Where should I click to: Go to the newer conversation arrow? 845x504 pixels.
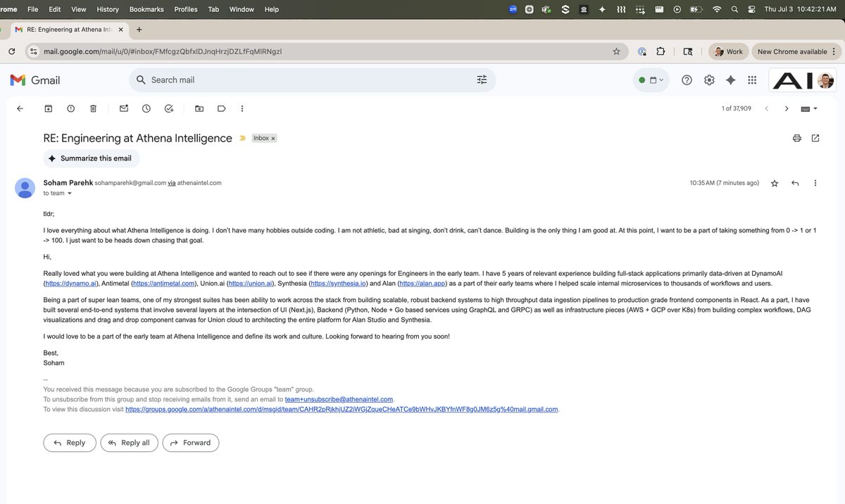[767, 108]
